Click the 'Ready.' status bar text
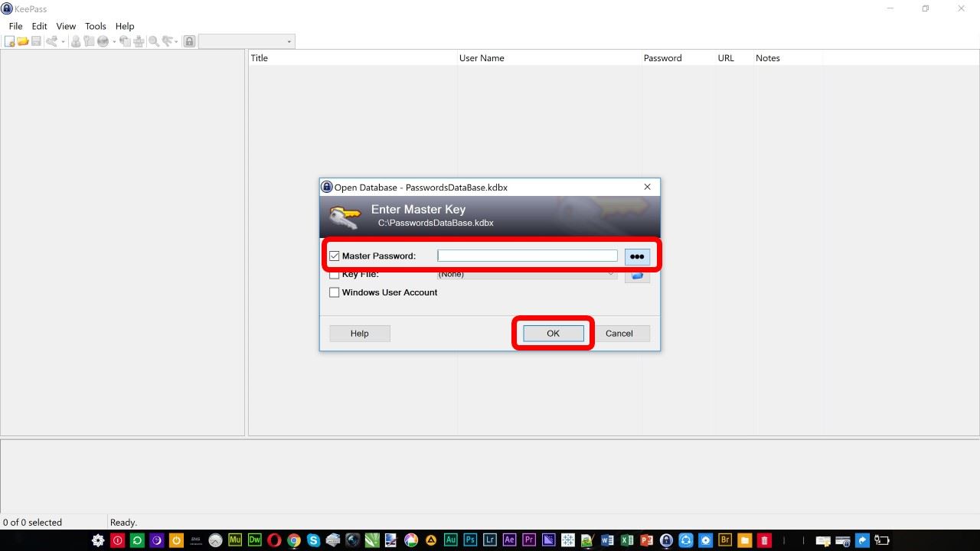The height and width of the screenshot is (551, 980). [123, 523]
